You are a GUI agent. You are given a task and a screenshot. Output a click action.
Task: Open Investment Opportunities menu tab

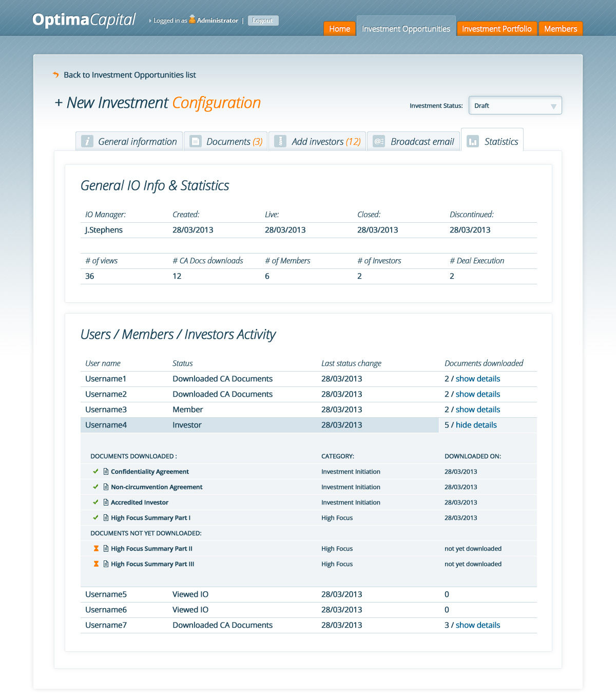pos(406,27)
